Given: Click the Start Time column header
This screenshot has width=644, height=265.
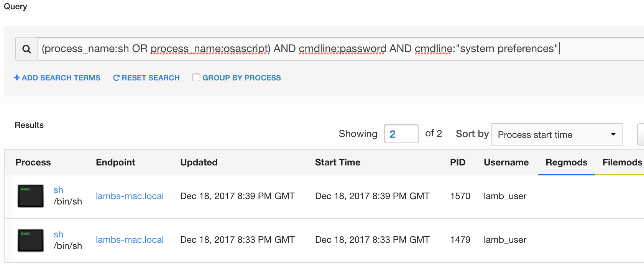Looking at the screenshot, I should 337,162.
